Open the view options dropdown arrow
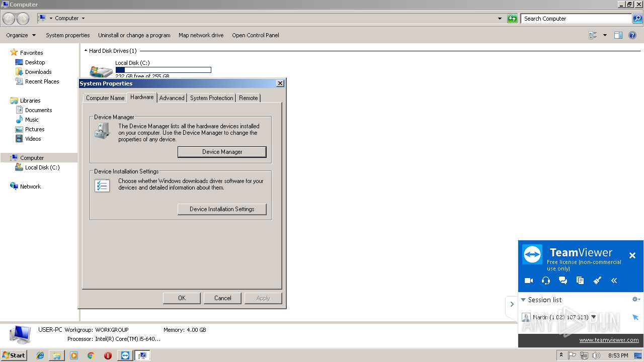Image resolution: width=644 pixels, height=362 pixels. (x=605, y=35)
